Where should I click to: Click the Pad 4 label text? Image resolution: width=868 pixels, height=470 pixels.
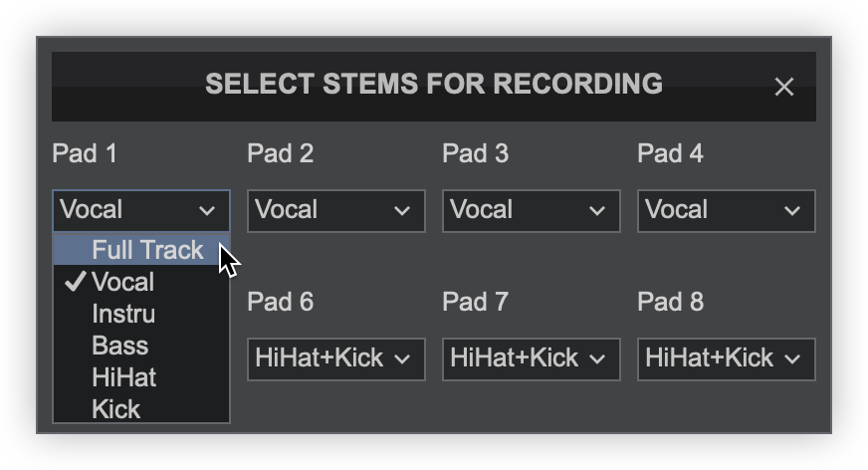tap(670, 153)
